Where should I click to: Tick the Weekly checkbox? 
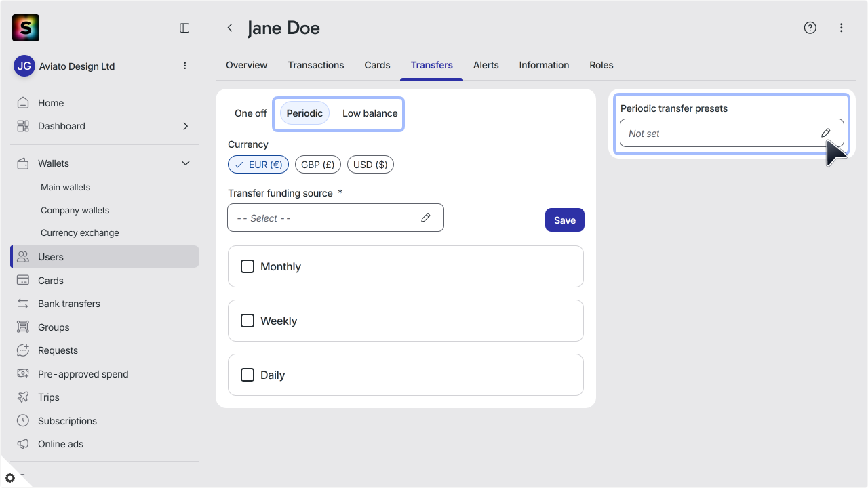point(248,321)
